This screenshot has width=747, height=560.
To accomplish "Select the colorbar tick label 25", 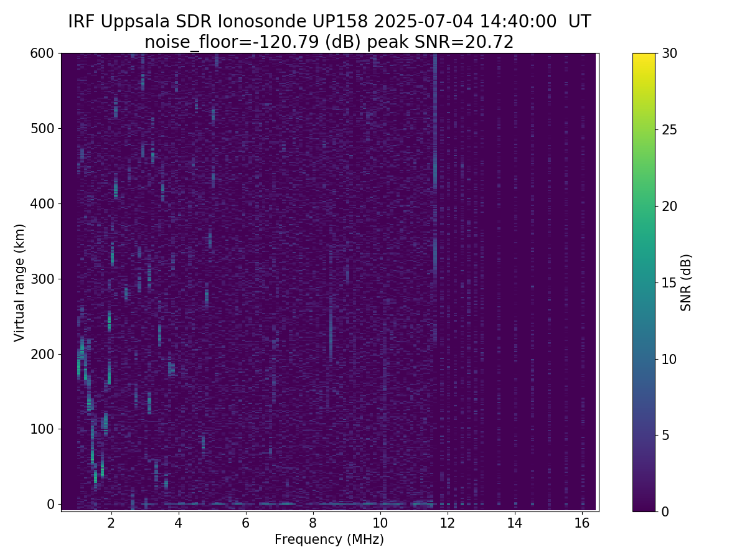I will tap(670, 130).
